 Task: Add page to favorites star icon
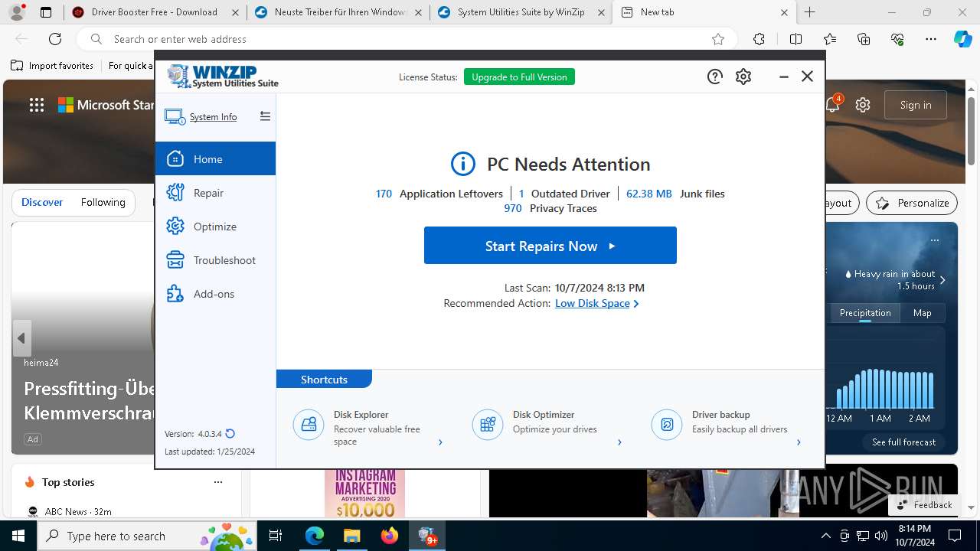click(x=718, y=39)
